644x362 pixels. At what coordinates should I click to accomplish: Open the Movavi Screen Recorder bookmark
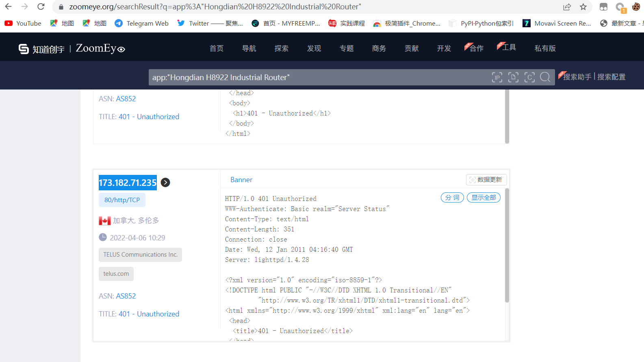[x=557, y=23]
